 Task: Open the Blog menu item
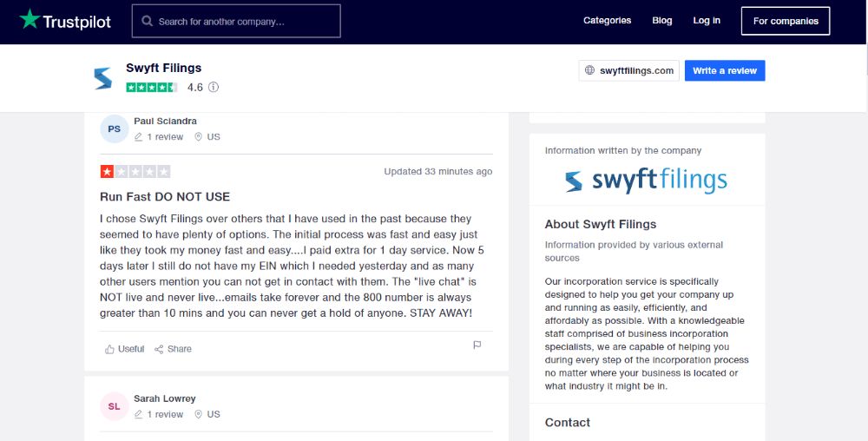click(x=662, y=21)
